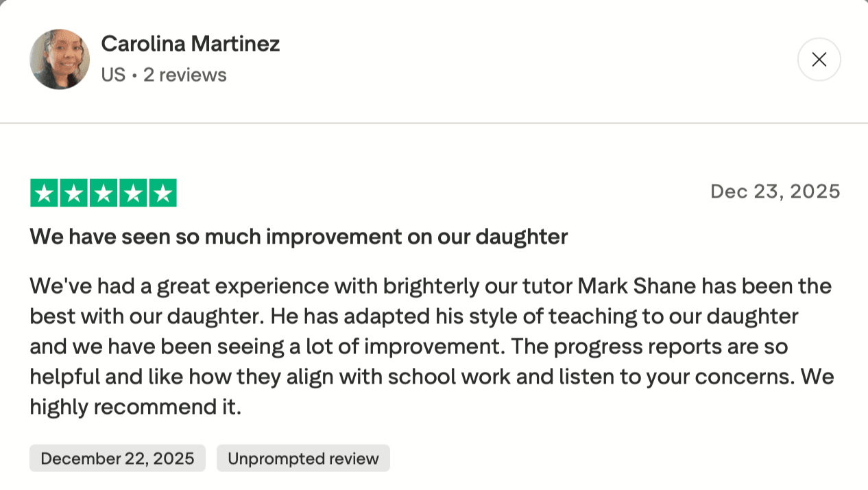Click the "highly recommend it." closing line
The image size is (868, 490).
point(135,408)
